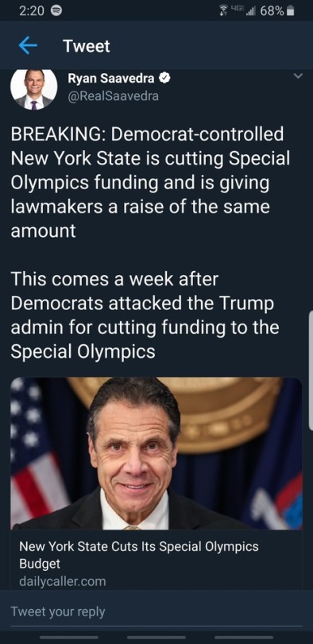Tap the center home navigation bar indicator
313x644 pixels.
156,638
